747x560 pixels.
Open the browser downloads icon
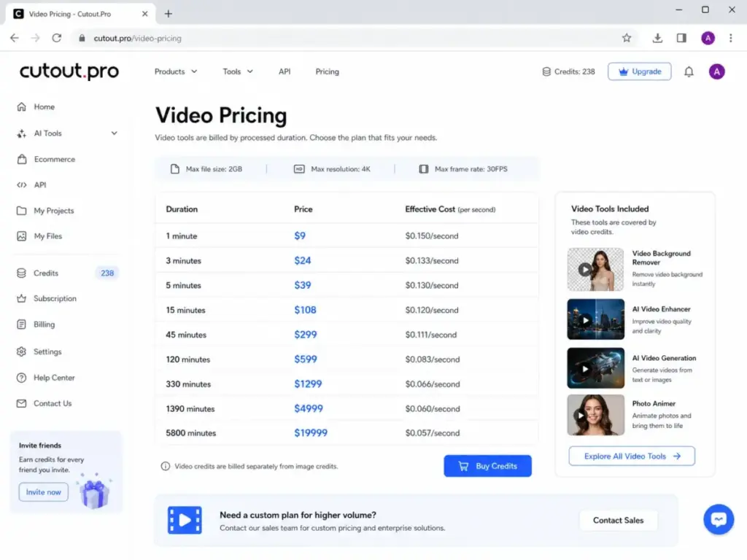(x=657, y=38)
